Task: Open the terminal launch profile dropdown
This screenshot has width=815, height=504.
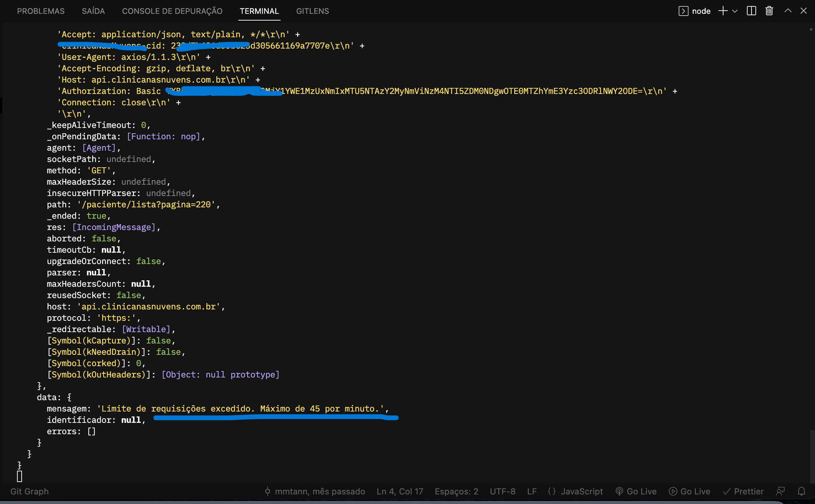Action: [735, 11]
